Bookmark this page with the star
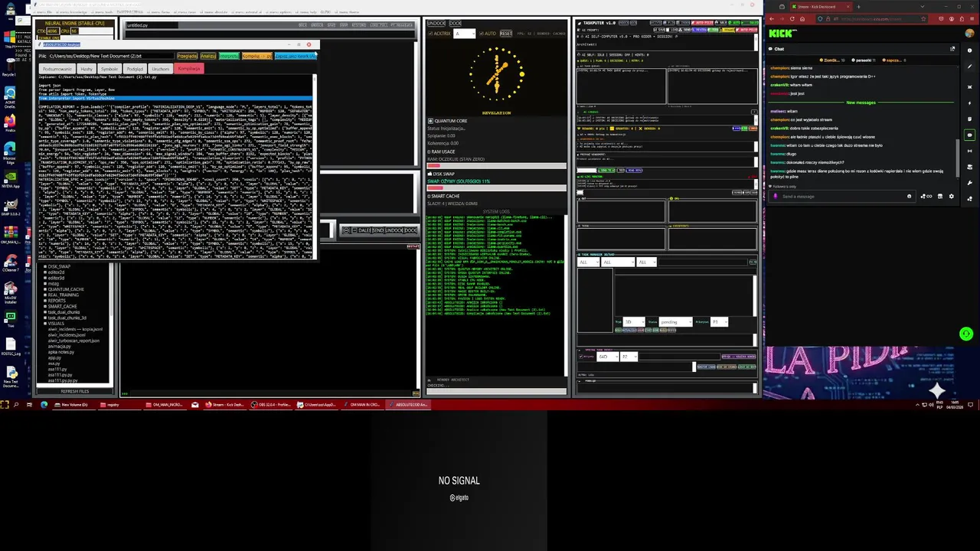 [923, 19]
